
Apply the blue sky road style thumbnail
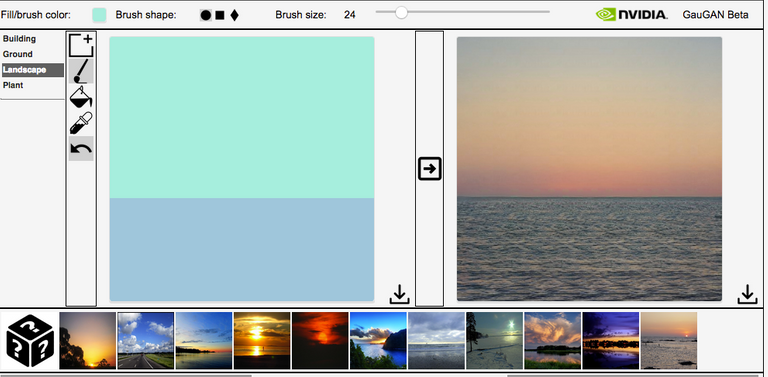click(146, 341)
